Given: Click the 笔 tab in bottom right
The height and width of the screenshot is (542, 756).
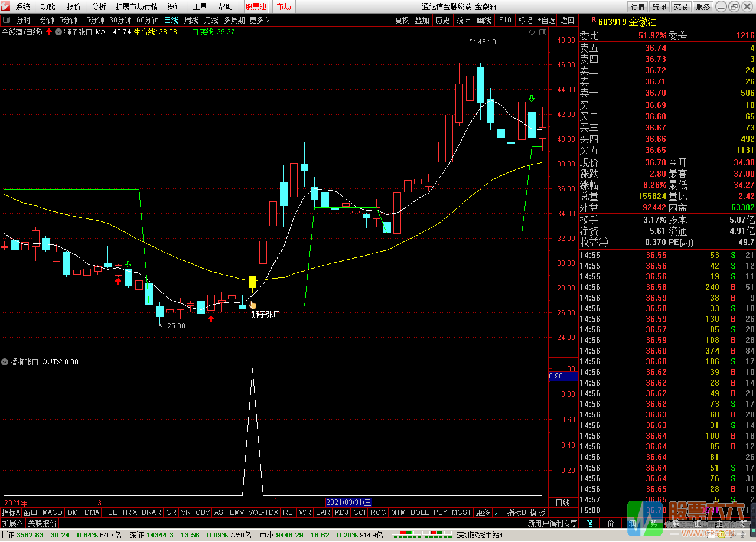Looking at the screenshot, I should [x=589, y=523].
